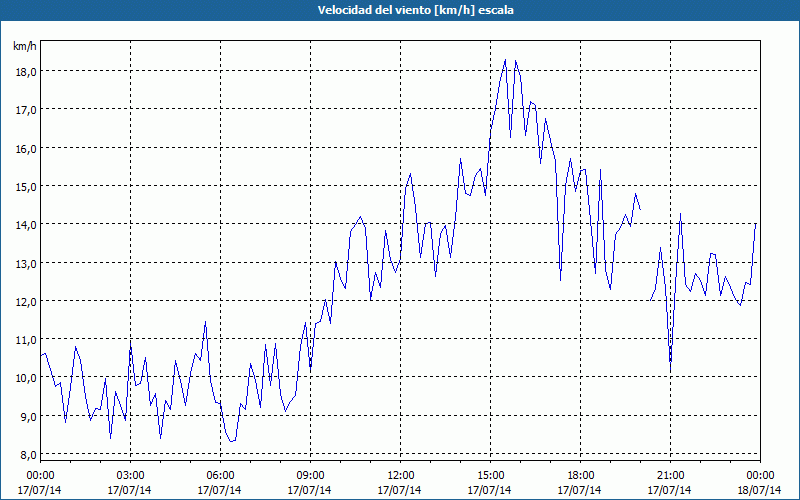
Task: Click the '17/07/14' date under 03:00
Action: pos(130,490)
